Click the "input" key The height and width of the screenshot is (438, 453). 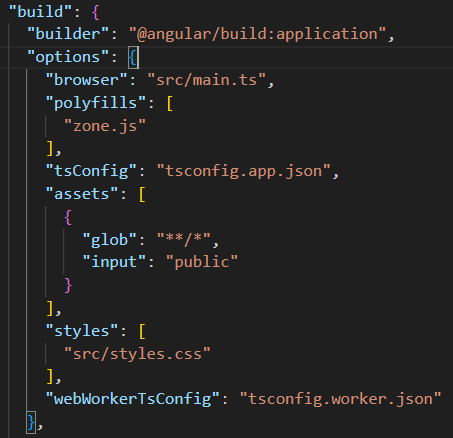coord(114,262)
